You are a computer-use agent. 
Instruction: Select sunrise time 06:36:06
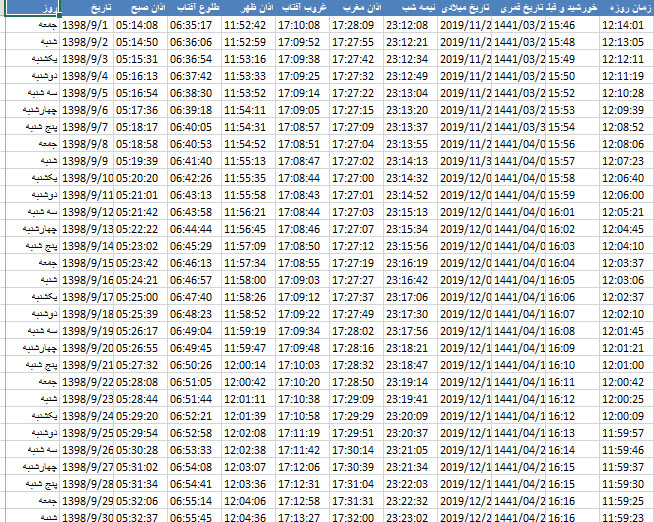(194, 42)
